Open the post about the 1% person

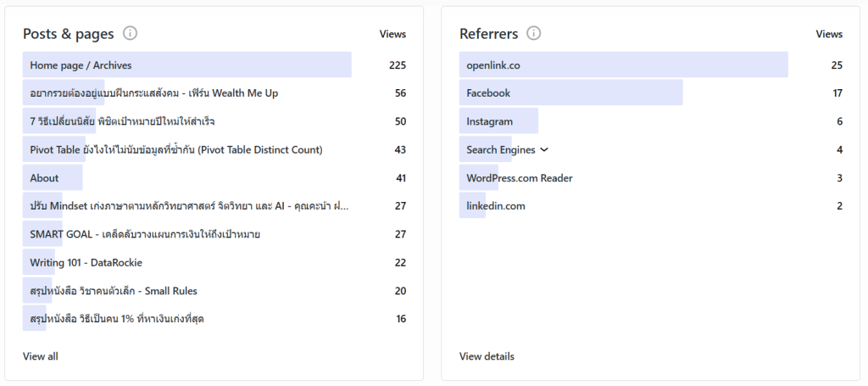116,319
